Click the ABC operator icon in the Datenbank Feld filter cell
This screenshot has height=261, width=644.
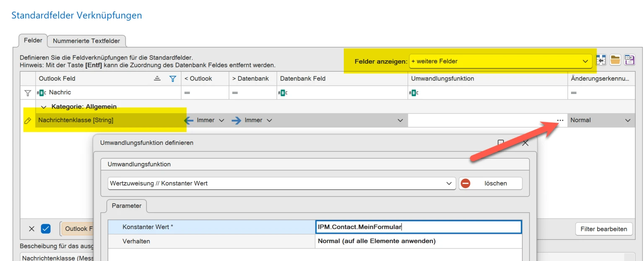[283, 93]
